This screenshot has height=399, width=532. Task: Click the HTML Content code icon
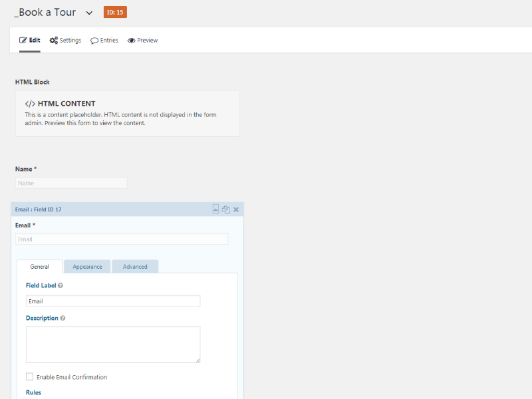(x=30, y=104)
